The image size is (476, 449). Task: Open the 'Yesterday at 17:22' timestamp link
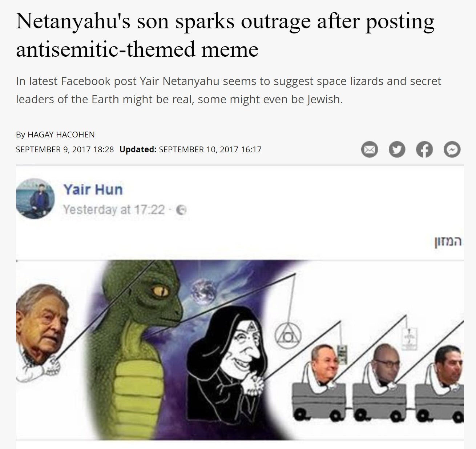click(114, 210)
